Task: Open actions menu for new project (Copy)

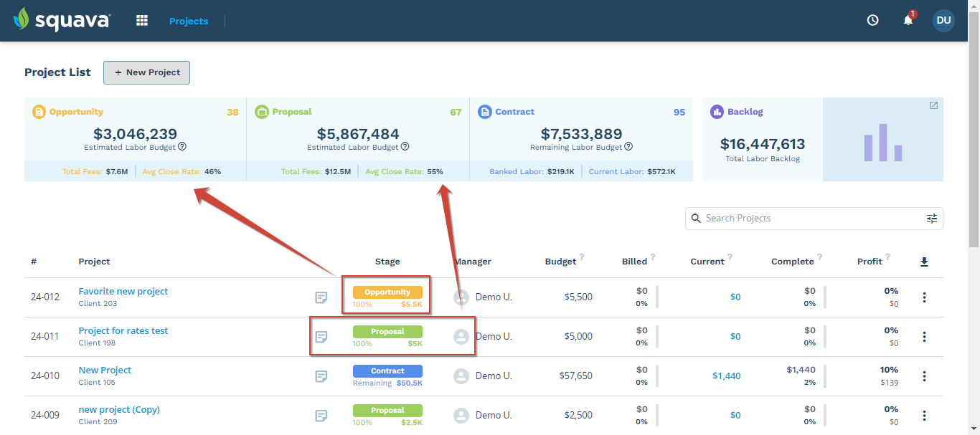Action: click(924, 414)
